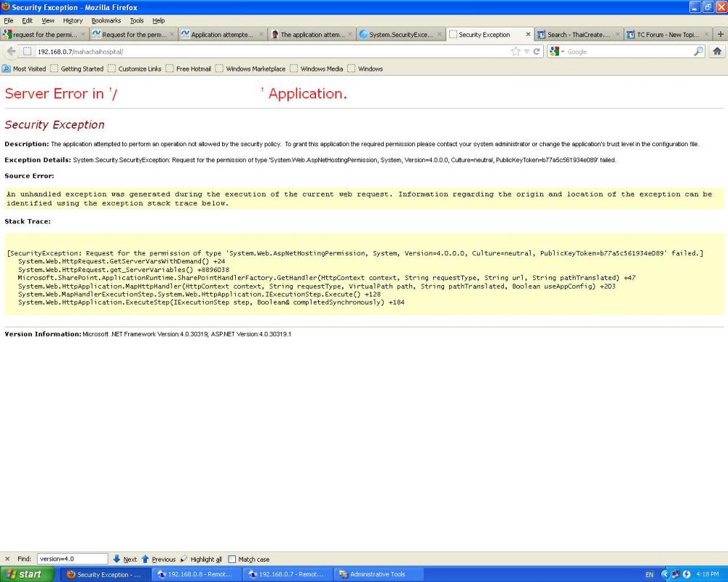The image size is (728, 582).
Task: Click Previous in the find bar
Action: (x=158, y=559)
